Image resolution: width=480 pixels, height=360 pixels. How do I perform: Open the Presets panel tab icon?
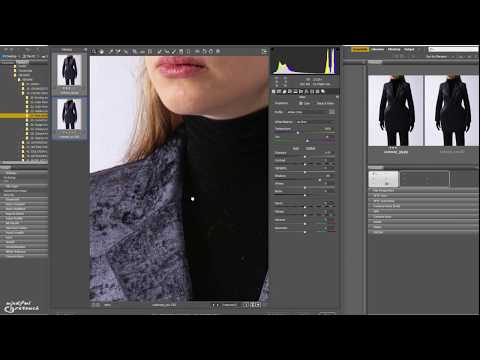click(x=317, y=91)
